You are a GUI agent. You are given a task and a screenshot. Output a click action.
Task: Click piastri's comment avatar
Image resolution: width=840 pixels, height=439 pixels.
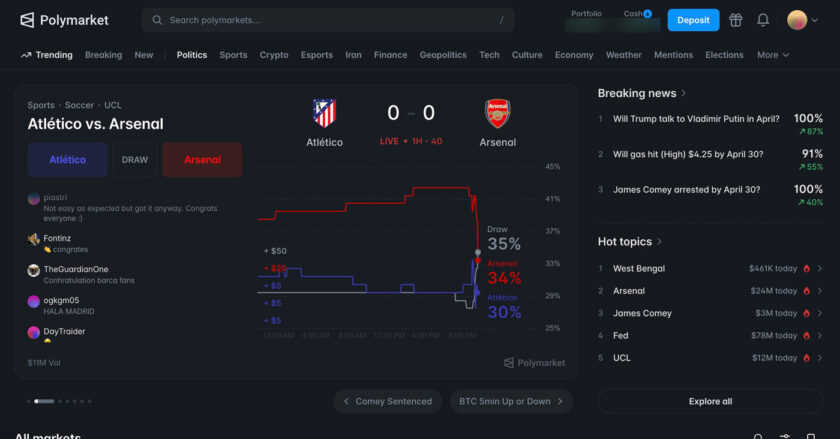pos(34,198)
